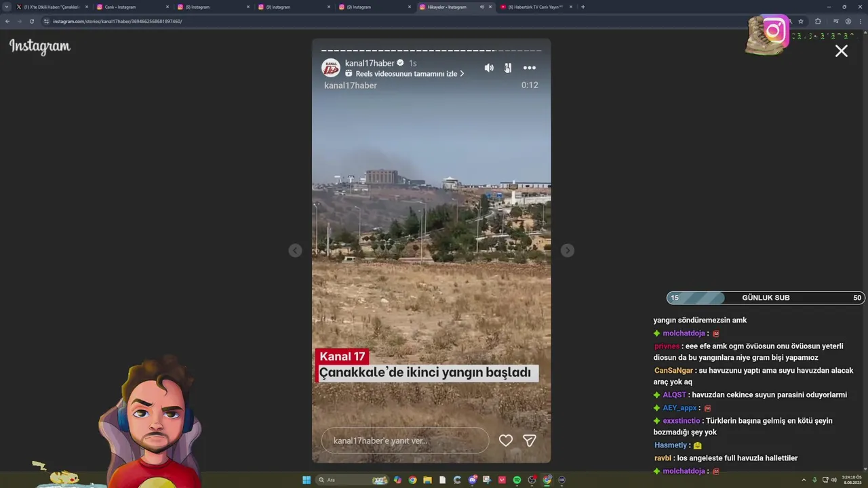Mute the Hikayeler tab using its speaker icon

(x=481, y=7)
